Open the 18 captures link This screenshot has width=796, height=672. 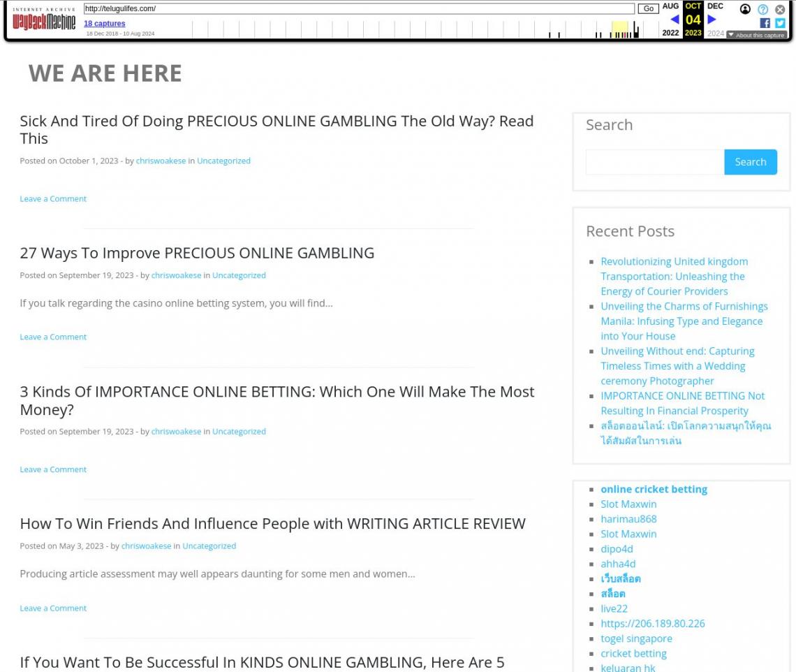pos(105,24)
